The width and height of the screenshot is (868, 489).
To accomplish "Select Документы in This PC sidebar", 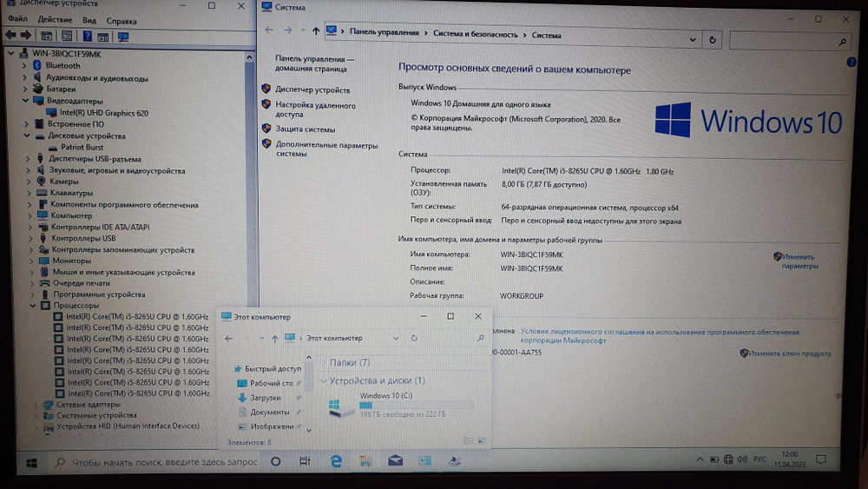I will (270, 412).
